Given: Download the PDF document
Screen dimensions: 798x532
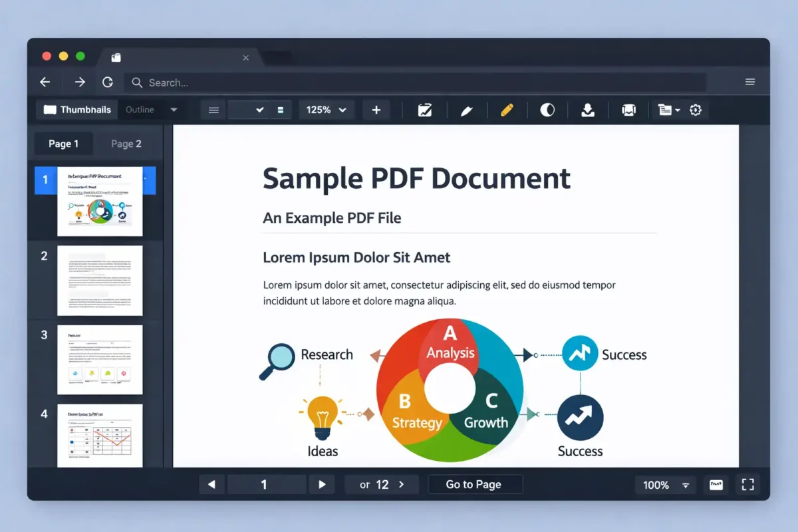Looking at the screenshot, I should pyautogui.click(x=587, y=110).
